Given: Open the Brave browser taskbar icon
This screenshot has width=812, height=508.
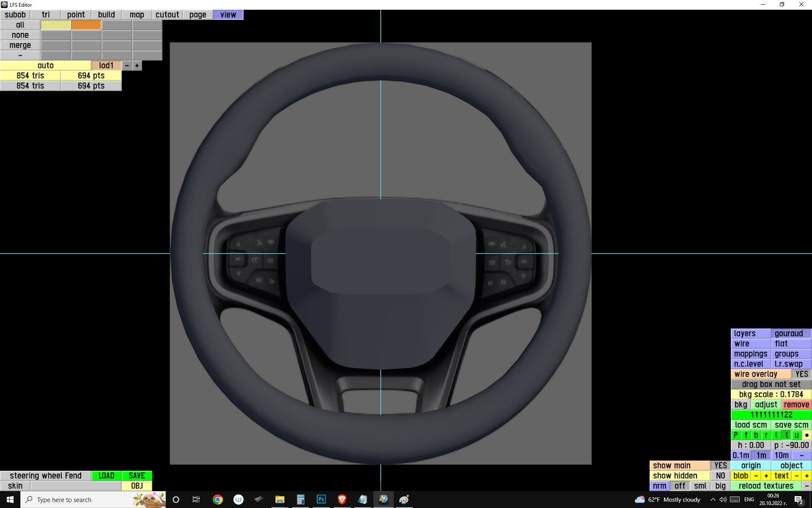Looking at the screenshot, I should point(342,500).
